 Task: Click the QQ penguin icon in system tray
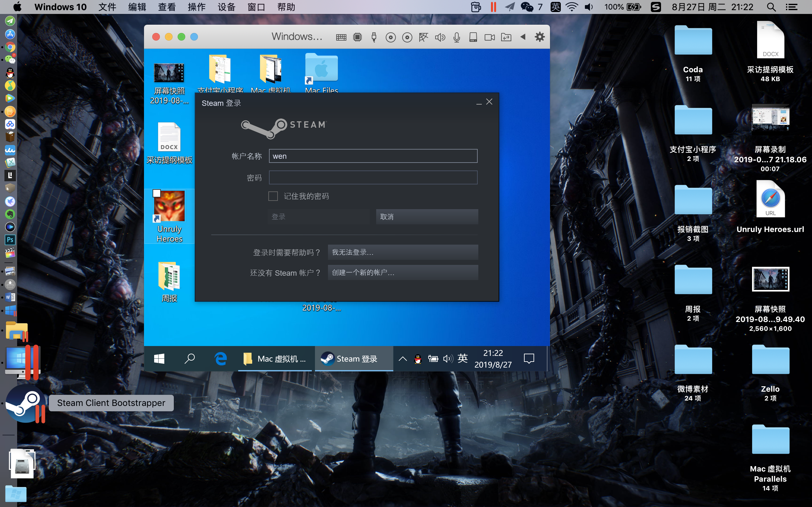417,358
